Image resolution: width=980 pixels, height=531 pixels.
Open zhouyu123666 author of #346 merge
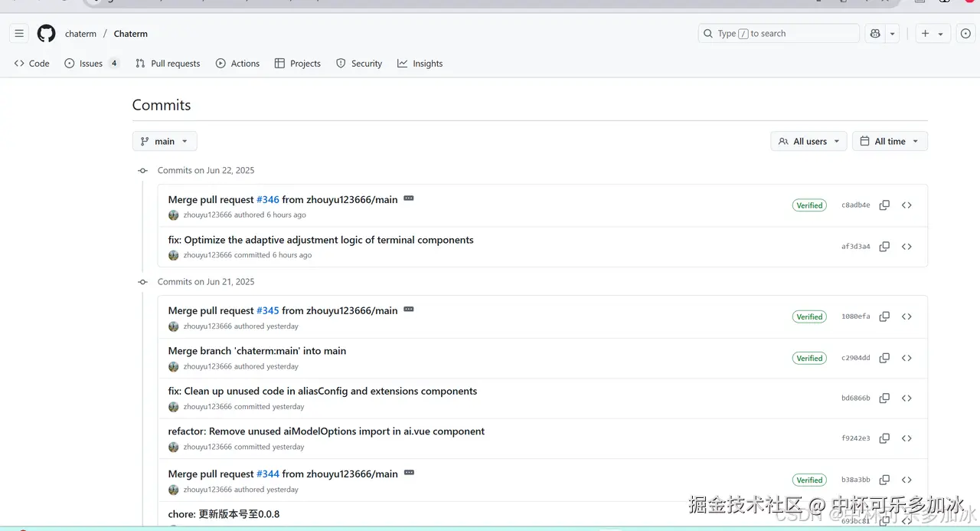(207, 215)
